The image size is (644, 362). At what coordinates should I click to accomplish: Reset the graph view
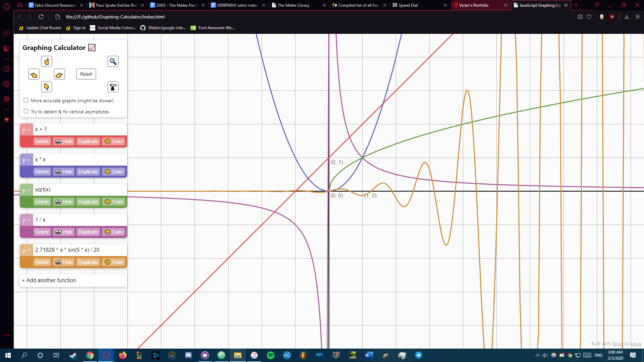coord(86,74)
